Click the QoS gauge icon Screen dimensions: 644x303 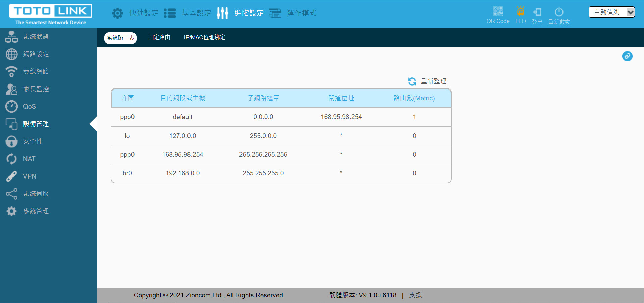(x=11, y=106)
